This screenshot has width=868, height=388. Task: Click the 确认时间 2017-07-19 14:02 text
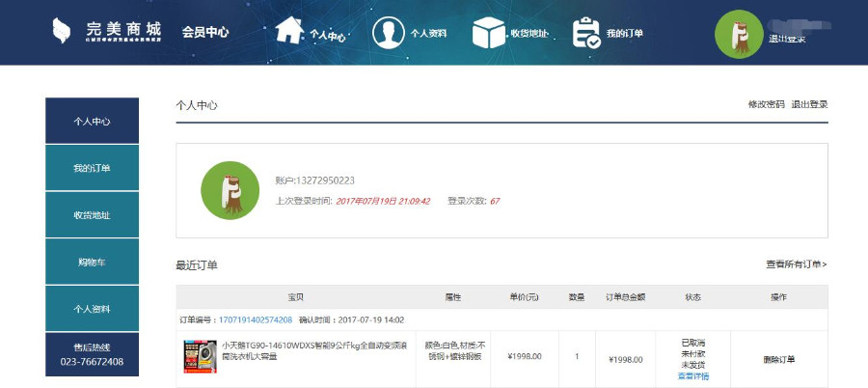351,319
